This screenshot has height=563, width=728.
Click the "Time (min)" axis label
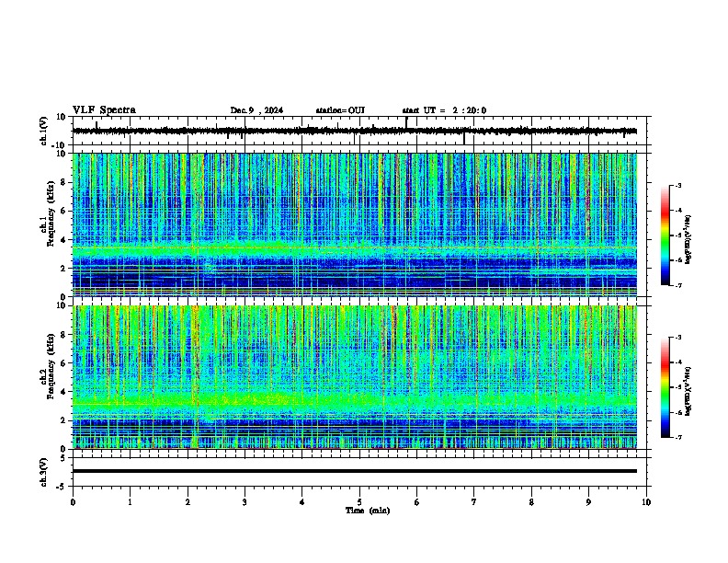(368, 511)
